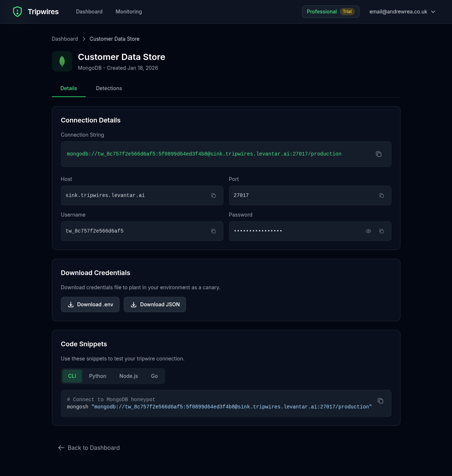The width and height of the screenshot is (452, 476).
Task: Go Back to Dashboard
Action: [89, 448]
